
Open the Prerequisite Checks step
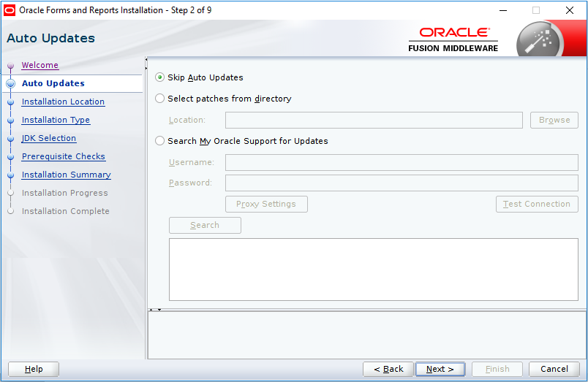[64, 156]
